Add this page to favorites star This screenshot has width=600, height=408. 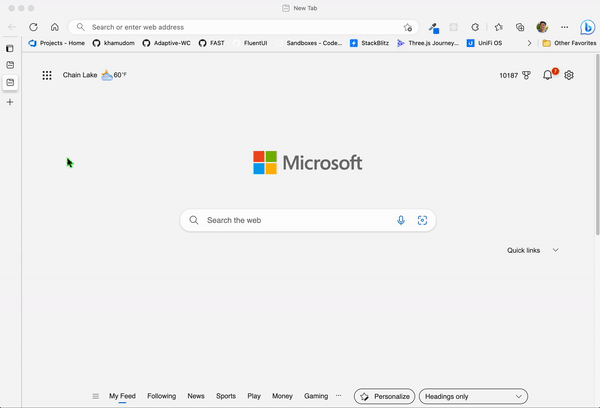[x=408, y=27]
